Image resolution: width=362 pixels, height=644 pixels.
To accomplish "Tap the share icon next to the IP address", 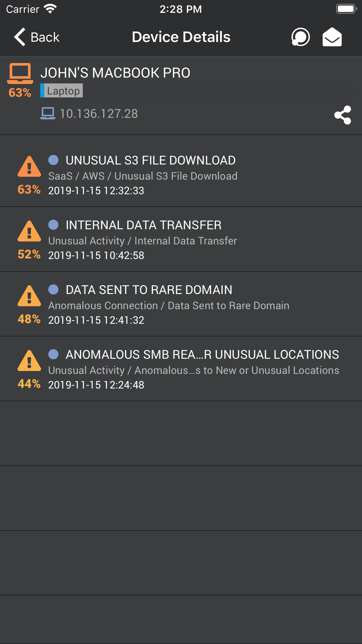I will [343, 116].
